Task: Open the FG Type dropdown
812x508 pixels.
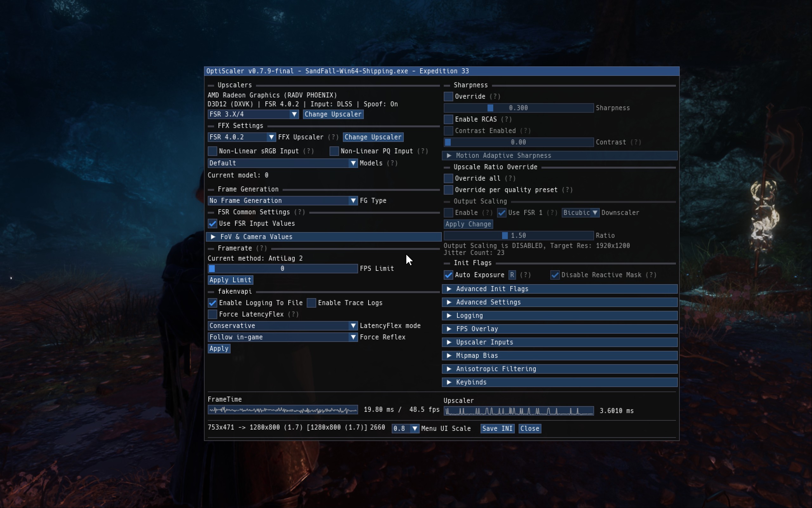Action: click(283, 201)
